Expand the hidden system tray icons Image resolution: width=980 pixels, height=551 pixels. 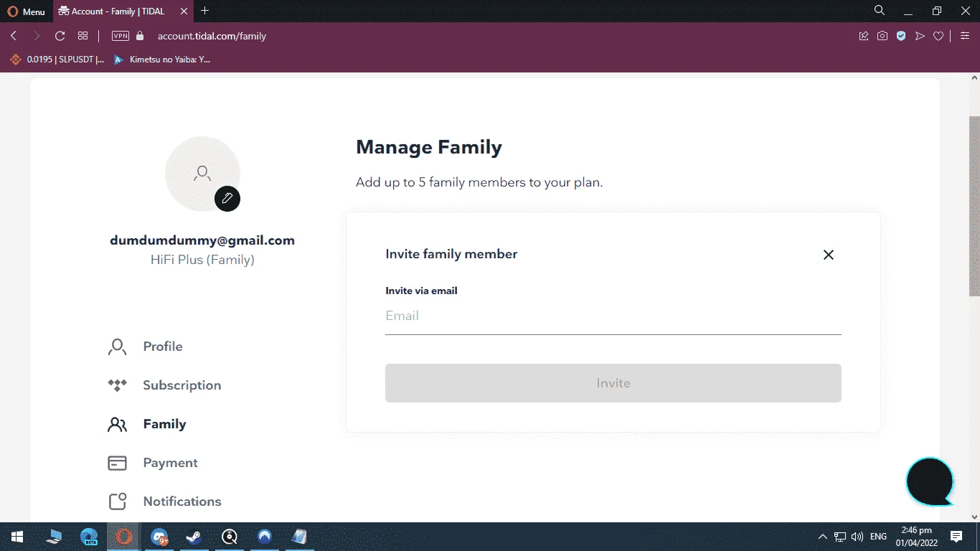click(823, 537)
